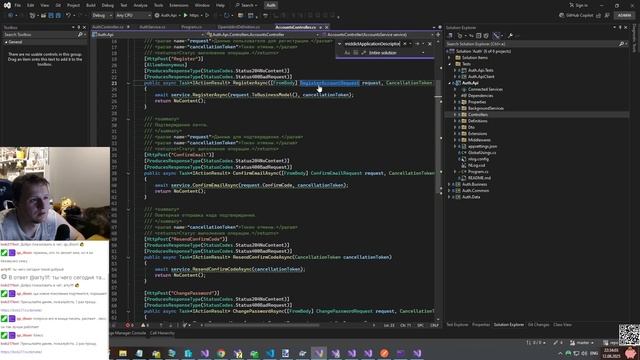Click Find Next arrow in the find box
Viewport: 640px width, 360px height.
[x=417, y=44]
